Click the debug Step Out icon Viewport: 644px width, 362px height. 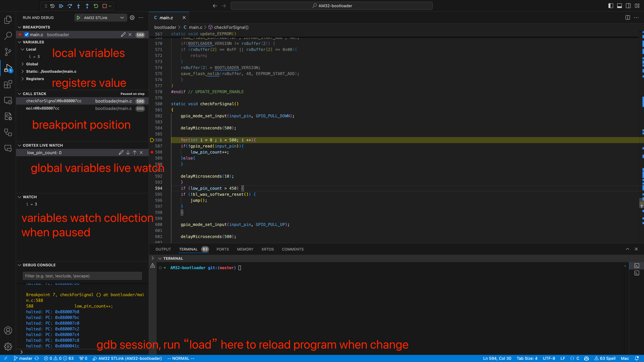tap(87, 6)
